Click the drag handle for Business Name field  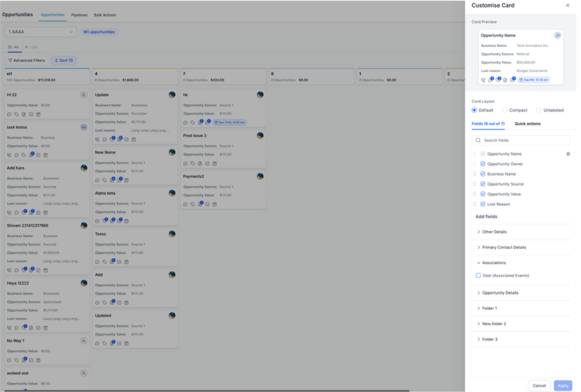[x=474, y=174]
